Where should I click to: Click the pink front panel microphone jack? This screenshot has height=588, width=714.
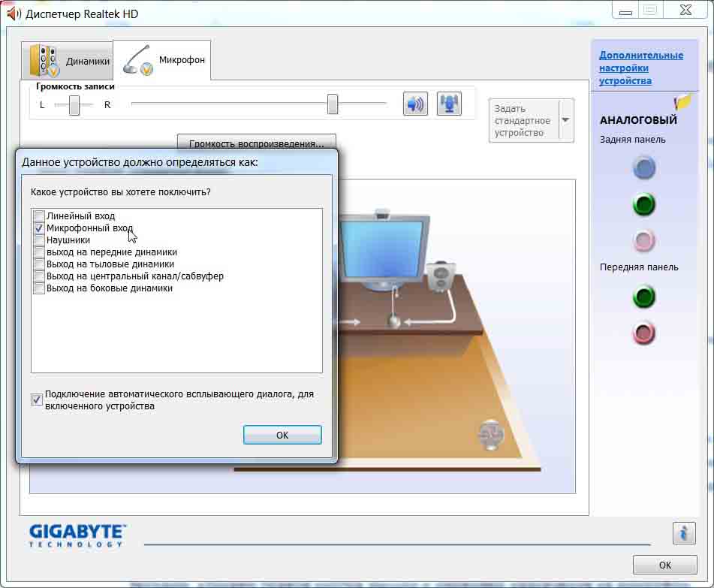643,333
